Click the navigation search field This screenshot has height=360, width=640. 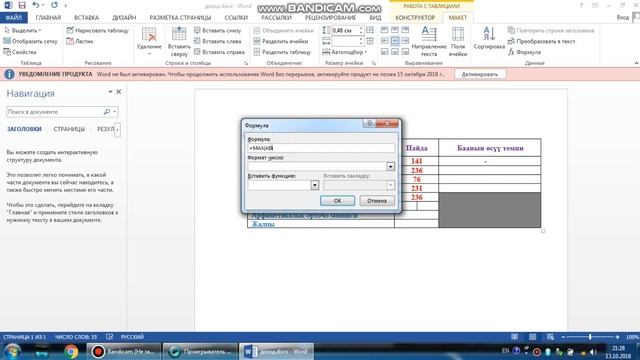(55, 111)
